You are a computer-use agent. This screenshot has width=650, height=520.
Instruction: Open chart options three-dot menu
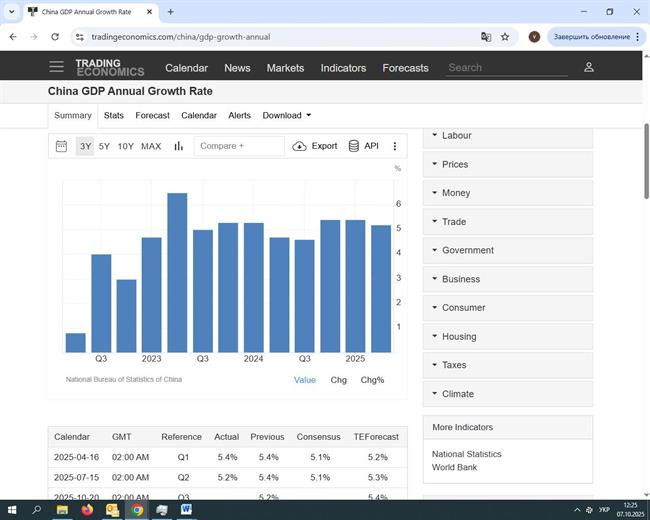[x=395, y=146]
